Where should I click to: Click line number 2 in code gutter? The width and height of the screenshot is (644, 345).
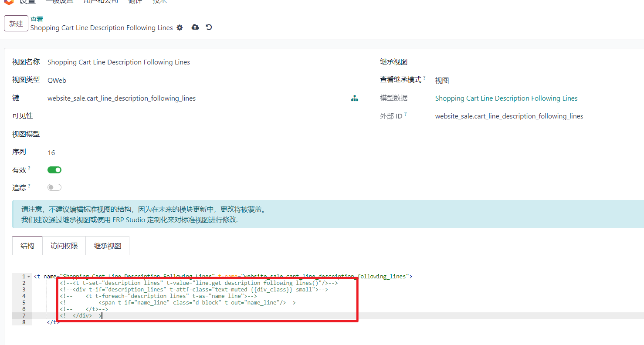click(x=24, y=283)
